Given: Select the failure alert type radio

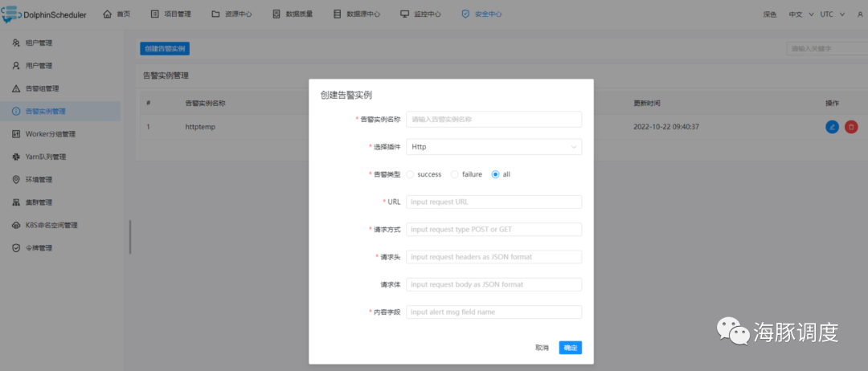Looking at the screenshot, I should click(x=454, y=174).
